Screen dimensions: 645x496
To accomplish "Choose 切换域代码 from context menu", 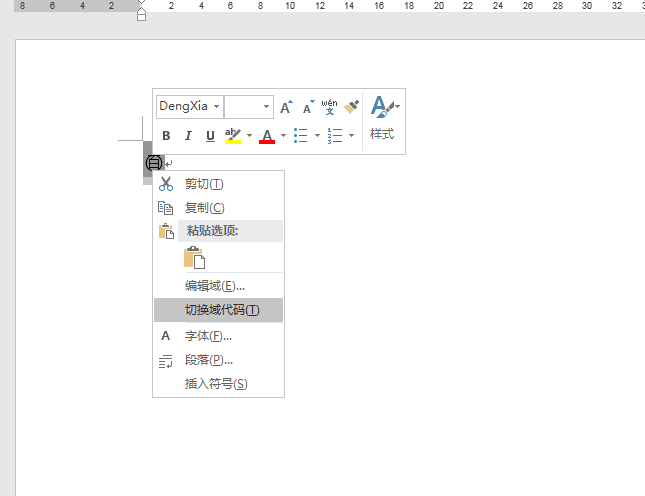I will point(221,310).
